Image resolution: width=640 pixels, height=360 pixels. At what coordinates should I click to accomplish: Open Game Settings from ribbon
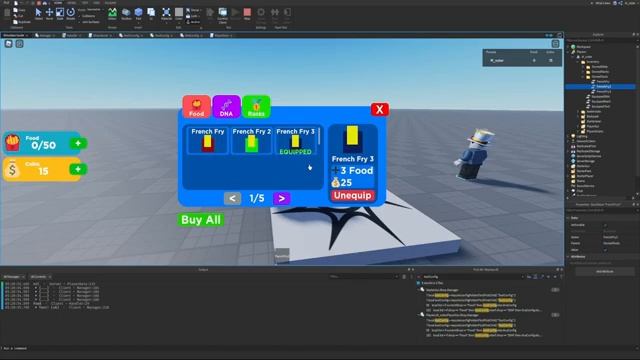261,15
